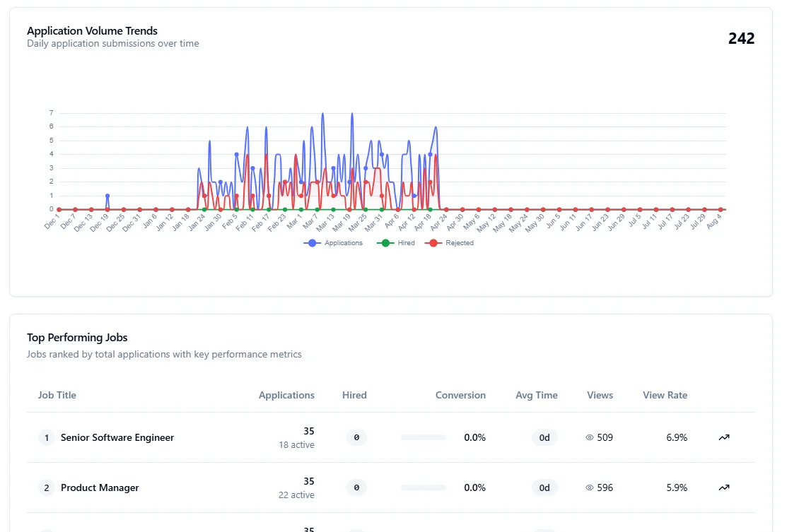Click the Dec 1 axis label

click(52, 221)
